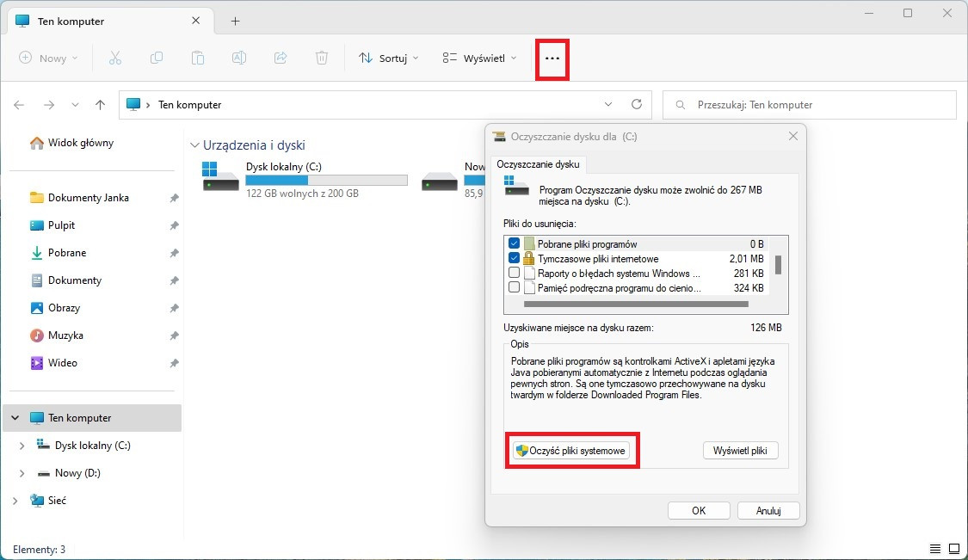
Task: Open recent locations chevron near navigation arrows
Action: pos(75,105)
